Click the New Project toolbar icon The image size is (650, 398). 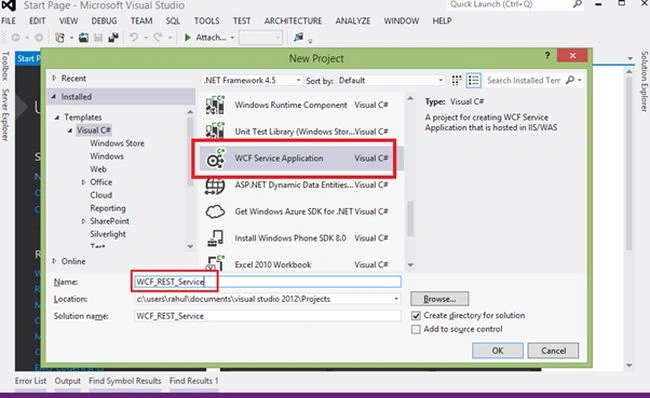tap(60, 38)
